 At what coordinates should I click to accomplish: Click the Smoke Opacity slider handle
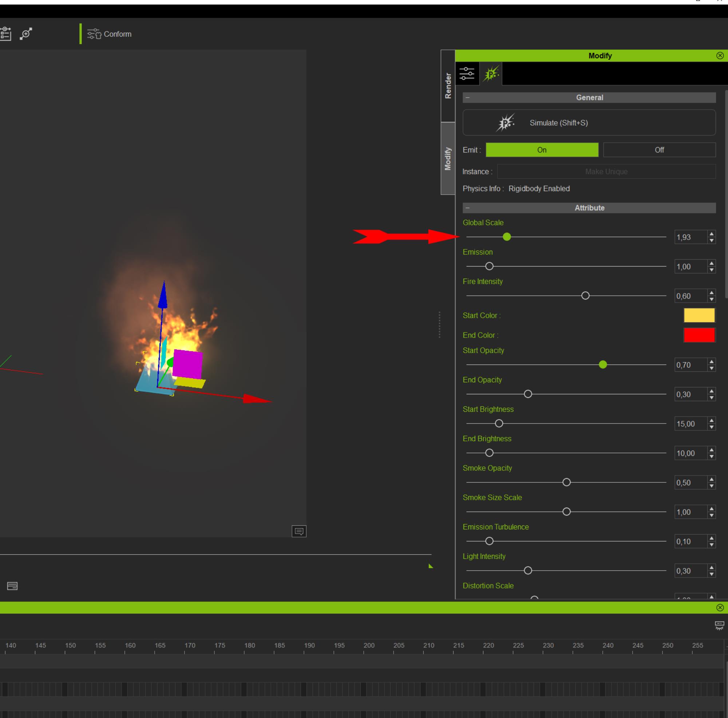coord(566,482)
